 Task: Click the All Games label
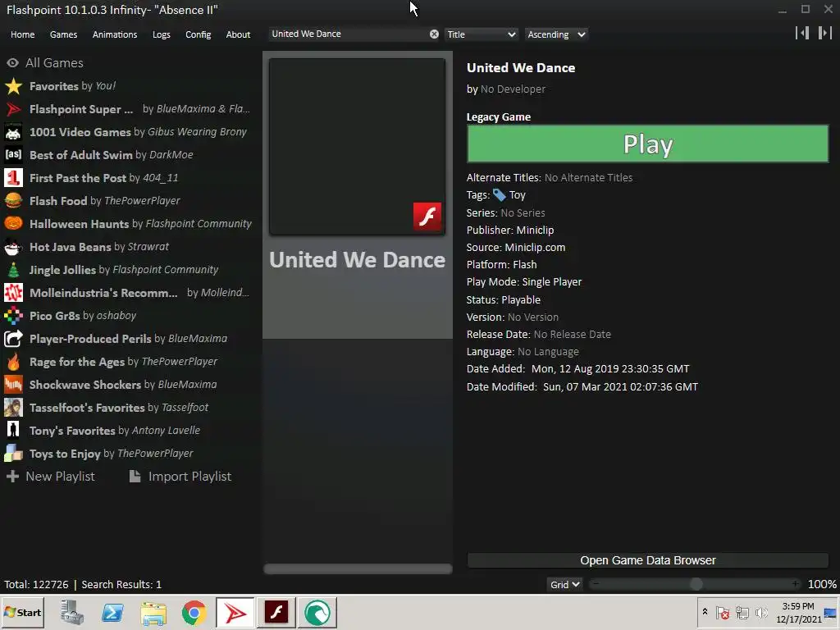click(x=55, y=62)
